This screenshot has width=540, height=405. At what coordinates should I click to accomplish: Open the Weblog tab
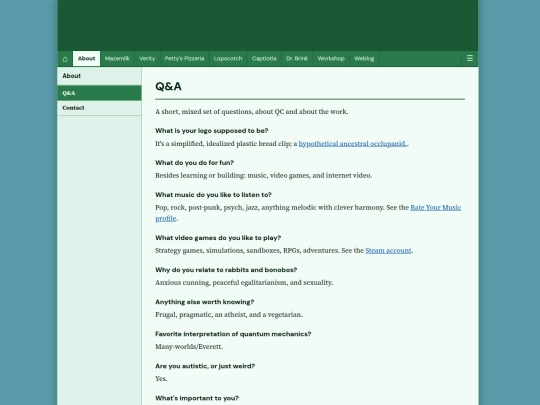pyautogui.click(x=364, y=59)
